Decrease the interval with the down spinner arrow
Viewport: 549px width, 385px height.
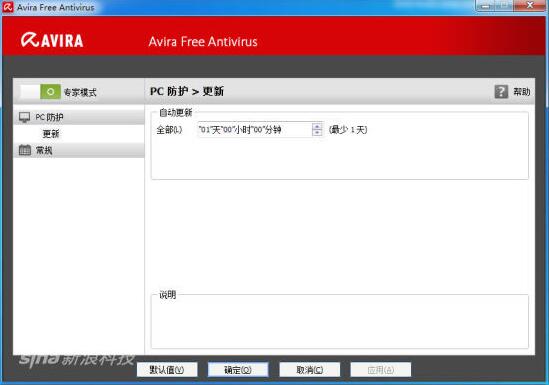317,133
